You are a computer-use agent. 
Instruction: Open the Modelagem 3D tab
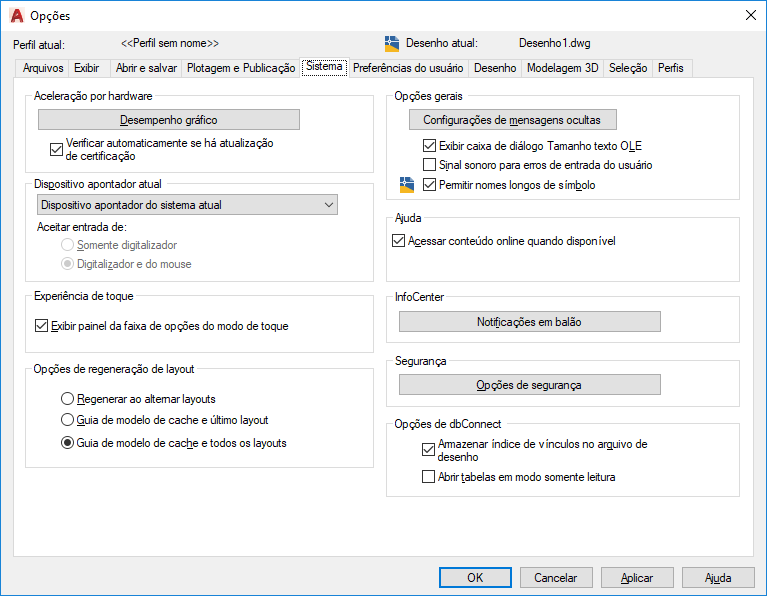(x=562, y=68)
